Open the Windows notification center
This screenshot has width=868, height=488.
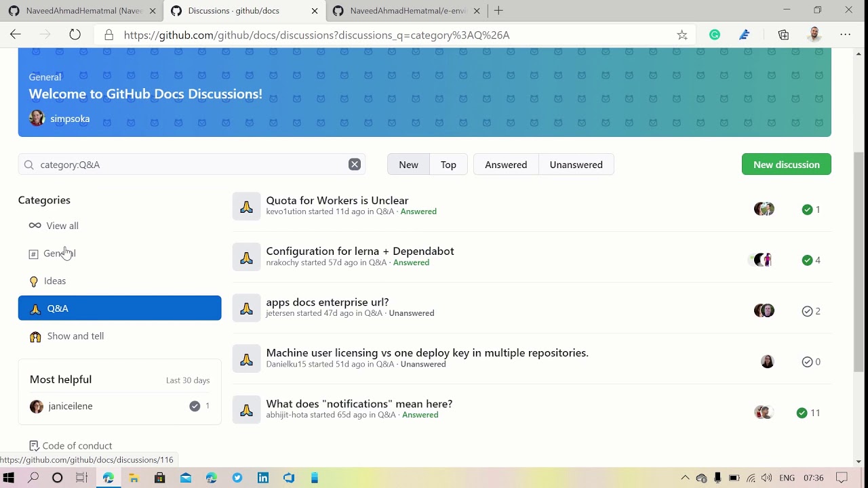coord(842,478)
